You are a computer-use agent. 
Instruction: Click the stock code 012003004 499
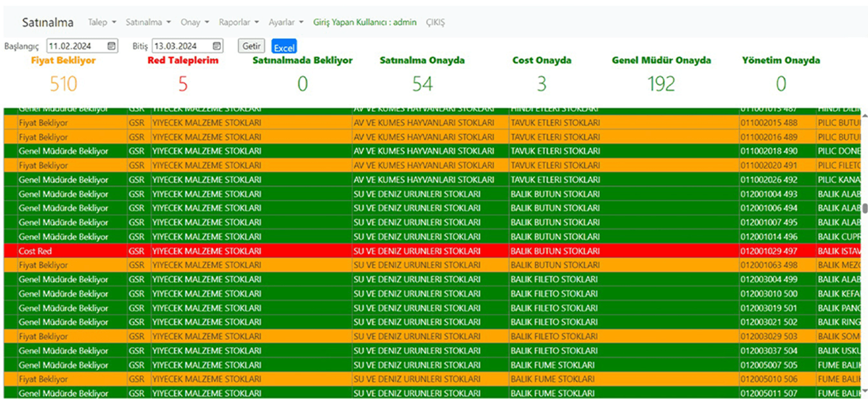769,279
